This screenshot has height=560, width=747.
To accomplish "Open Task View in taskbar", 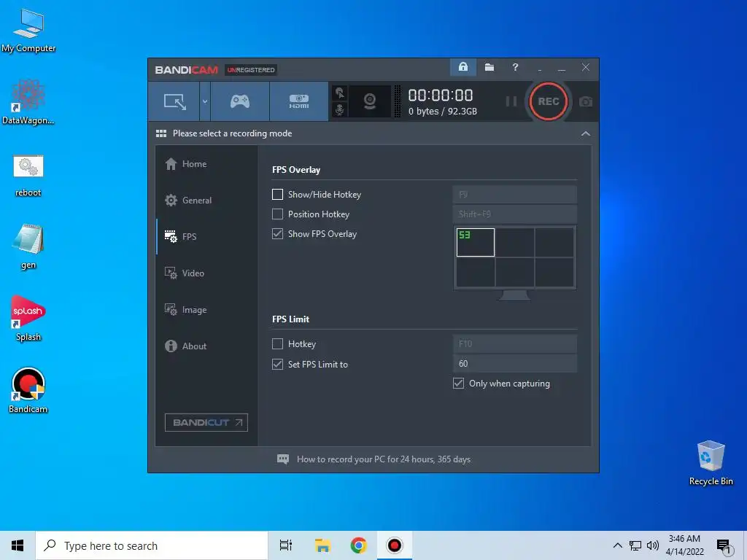I will [x=286, y=545].
